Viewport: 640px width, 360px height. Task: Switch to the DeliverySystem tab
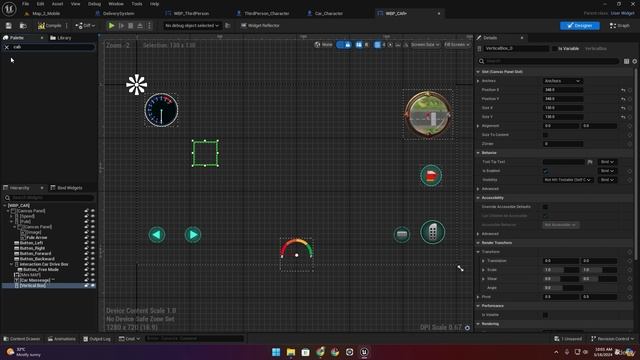pos(115,13)
